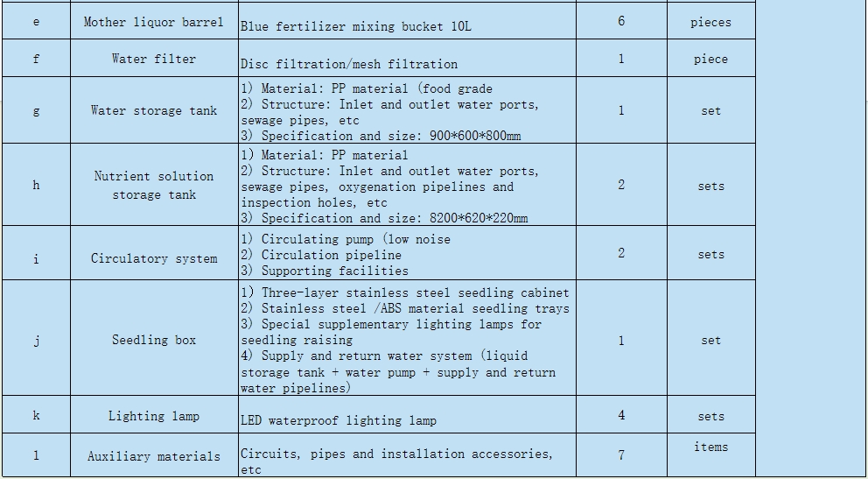
Task: Select the "Disc filtration/mesh filtration" description cell
Action: coord(407,63)
